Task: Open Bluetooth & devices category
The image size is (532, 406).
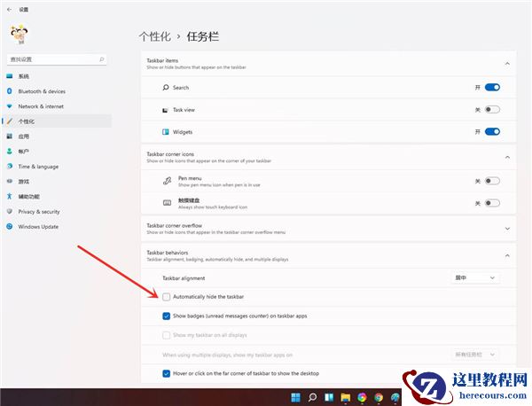Action: 57,91
